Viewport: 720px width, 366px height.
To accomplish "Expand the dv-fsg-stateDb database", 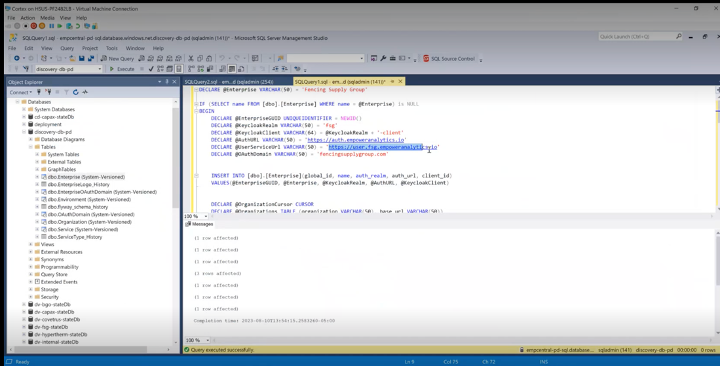I will (x=24, y=327).
